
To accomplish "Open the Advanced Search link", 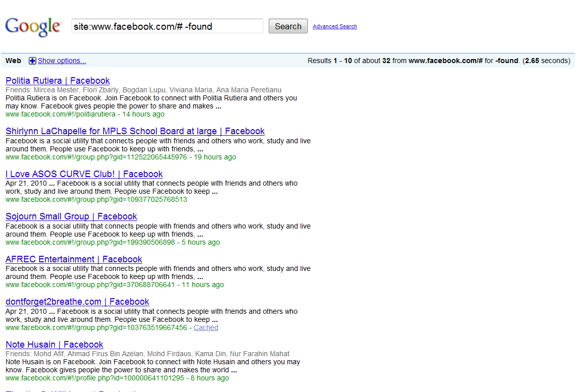I will pyautogui.click(x=334, y=26).
